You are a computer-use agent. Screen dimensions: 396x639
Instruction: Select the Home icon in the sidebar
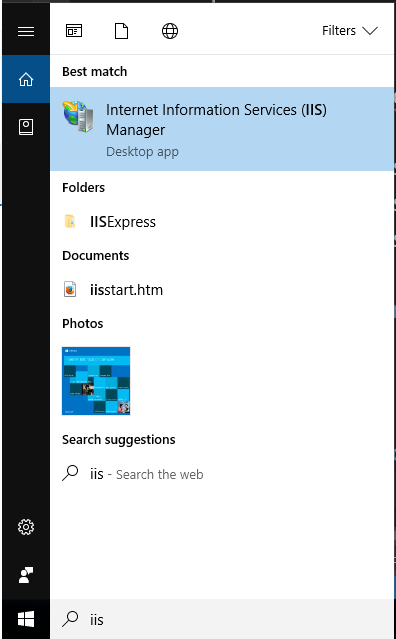tap(26, 79)
